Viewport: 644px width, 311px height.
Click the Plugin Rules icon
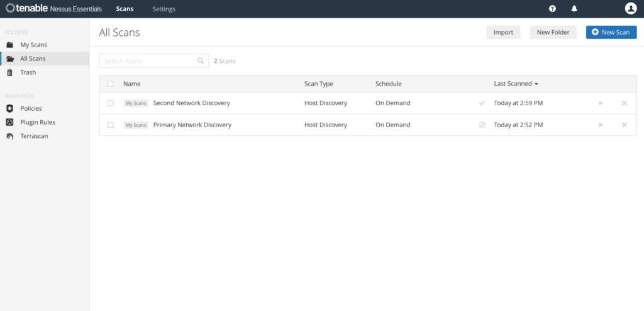tap(10, 122)
